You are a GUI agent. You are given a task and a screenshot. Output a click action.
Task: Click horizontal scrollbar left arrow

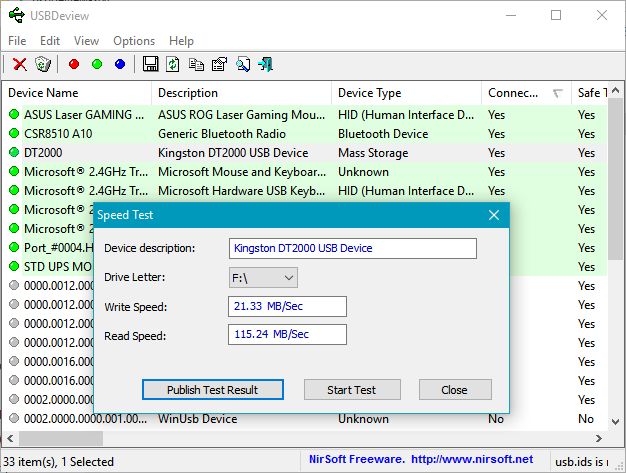pyautogui.click(x=10, y=438)
